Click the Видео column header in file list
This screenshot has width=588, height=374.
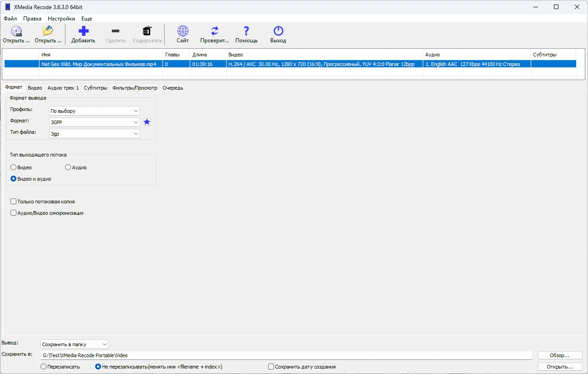pyautogui.click(x=324, y=55)
